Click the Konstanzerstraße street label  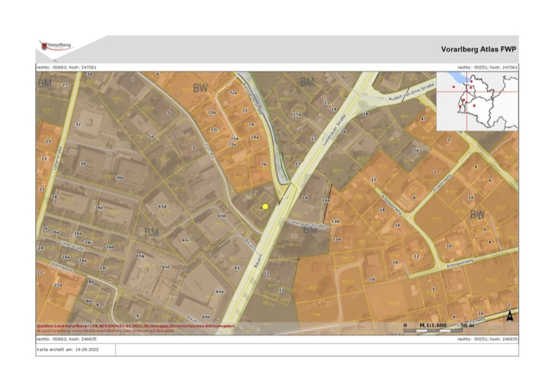pos(253,99)
